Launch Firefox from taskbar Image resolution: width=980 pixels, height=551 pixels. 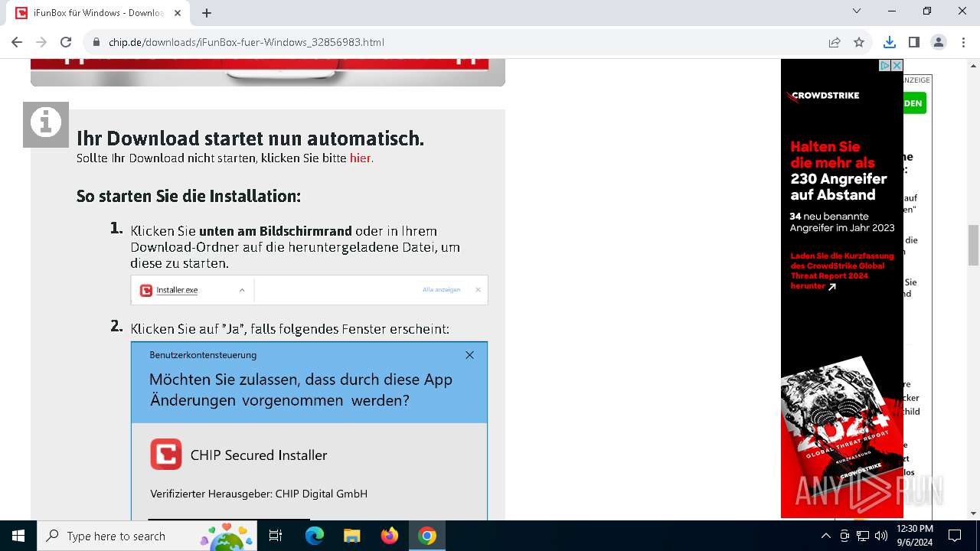389,536
